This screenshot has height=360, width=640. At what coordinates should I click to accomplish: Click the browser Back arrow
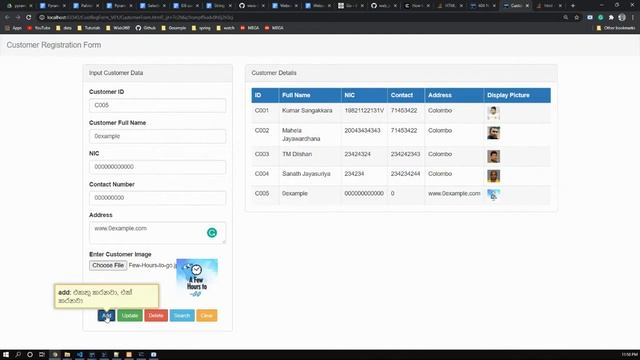point(7,18)
